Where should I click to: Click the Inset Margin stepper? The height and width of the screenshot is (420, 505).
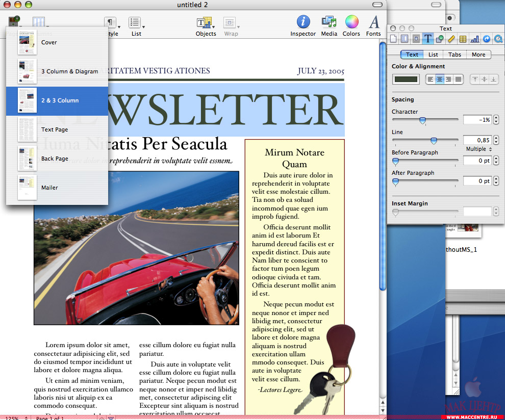pyautogui.click(x=496, y=211)
